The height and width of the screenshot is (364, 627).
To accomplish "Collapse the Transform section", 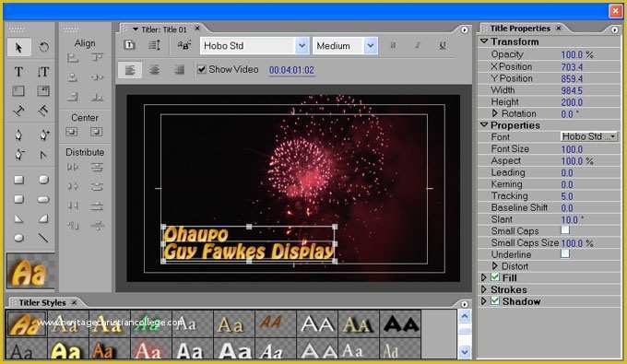I will click(484, 41).
